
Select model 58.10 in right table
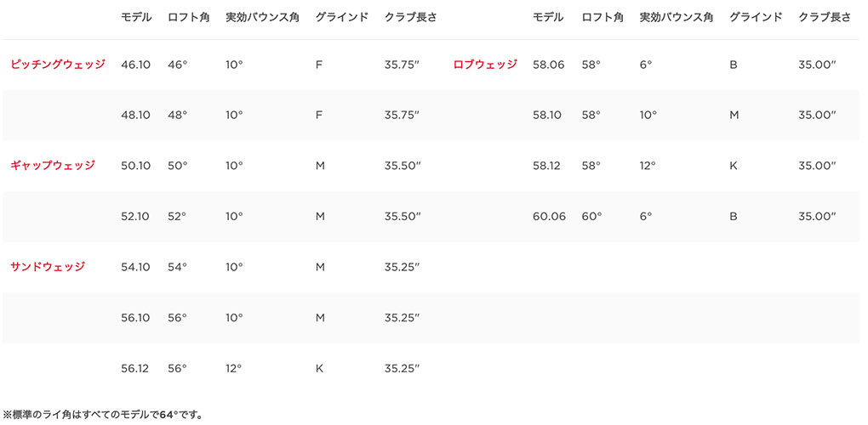[x=547, y=115]
